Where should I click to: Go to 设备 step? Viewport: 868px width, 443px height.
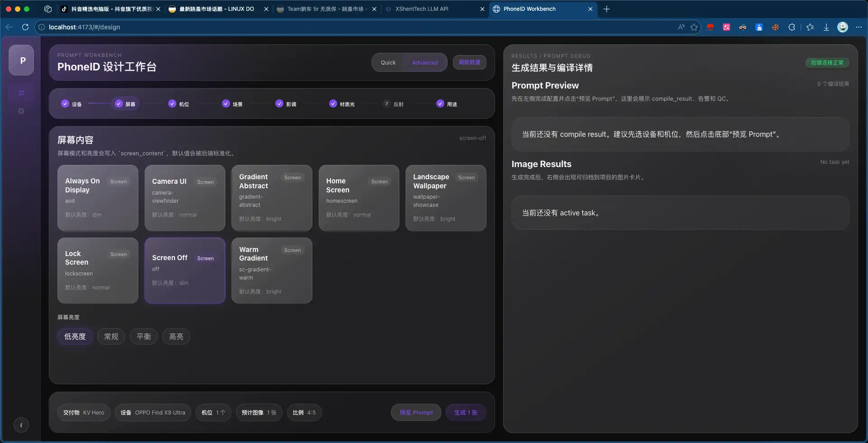(72, 104)
